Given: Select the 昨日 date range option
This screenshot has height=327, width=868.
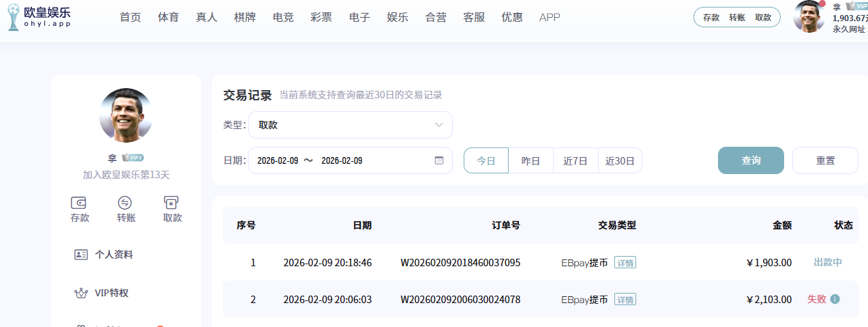Looking at the screenshot, I should click(530, 161).
